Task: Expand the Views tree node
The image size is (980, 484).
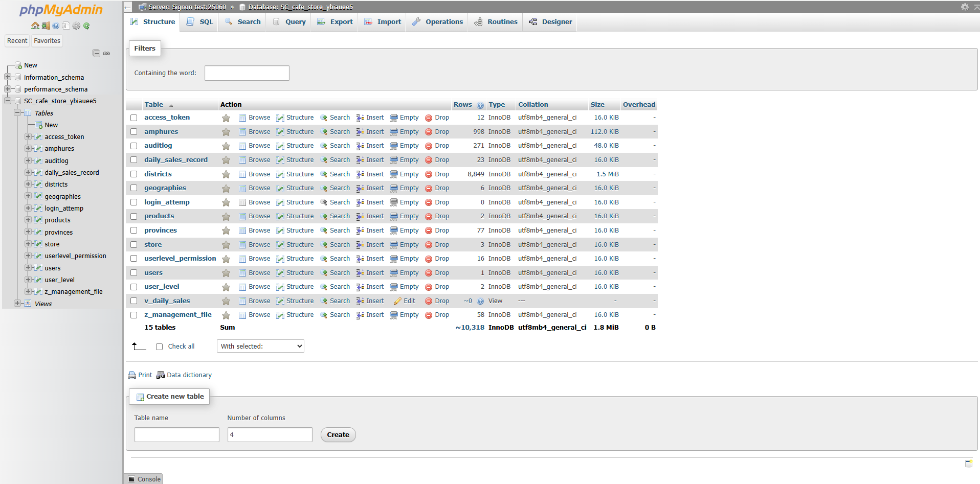Action: coord(18,303)
